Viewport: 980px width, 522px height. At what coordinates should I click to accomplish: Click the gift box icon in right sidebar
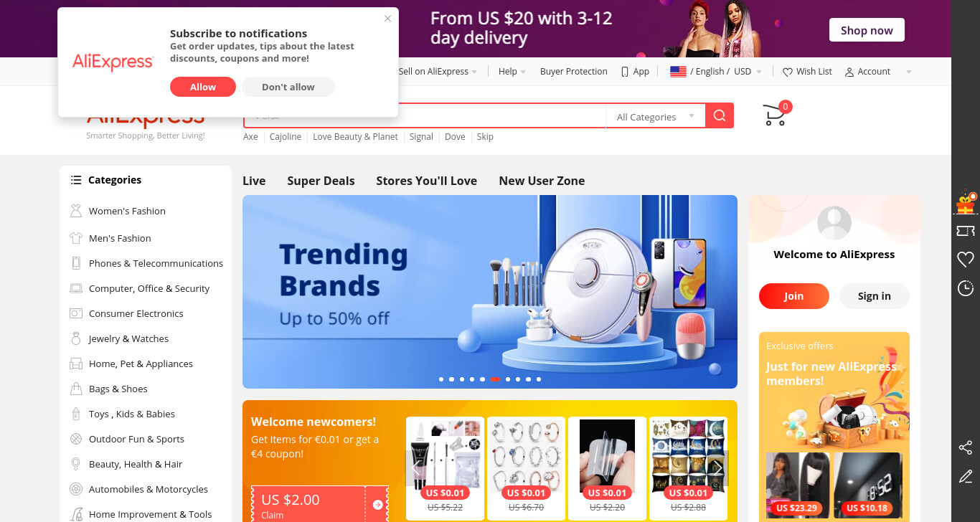(966, 203)
